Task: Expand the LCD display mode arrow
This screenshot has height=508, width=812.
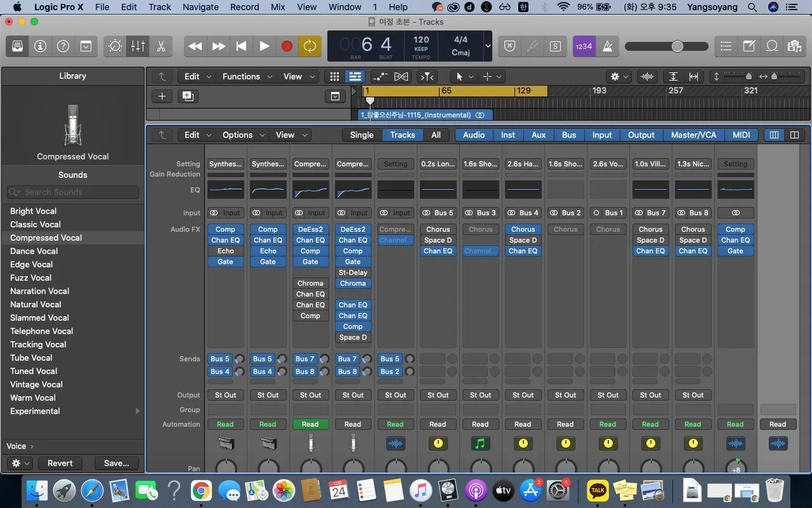Action: (x=488, y=46)
